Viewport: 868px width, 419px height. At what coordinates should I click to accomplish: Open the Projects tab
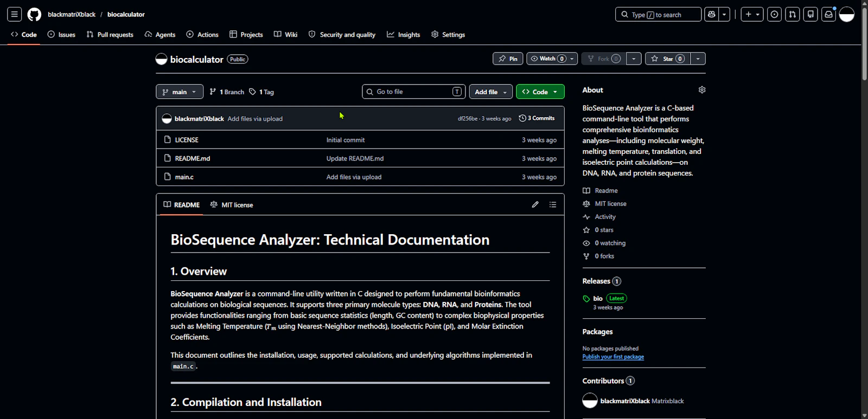(246, 34)
